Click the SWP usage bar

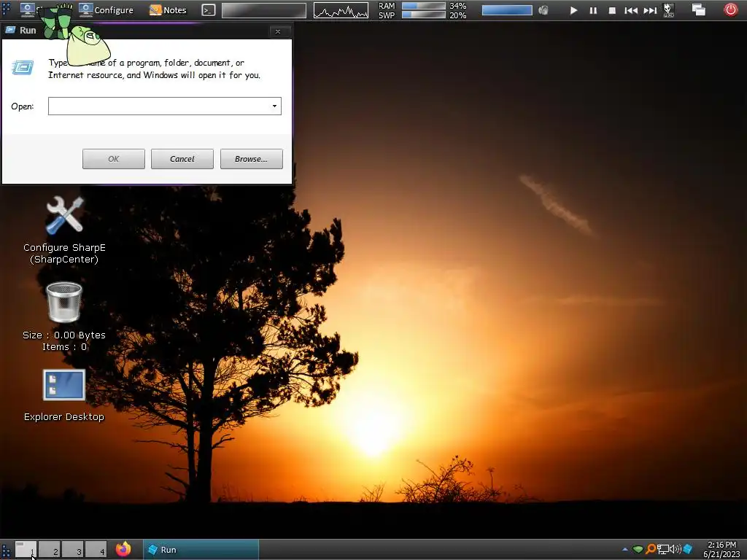423,15
